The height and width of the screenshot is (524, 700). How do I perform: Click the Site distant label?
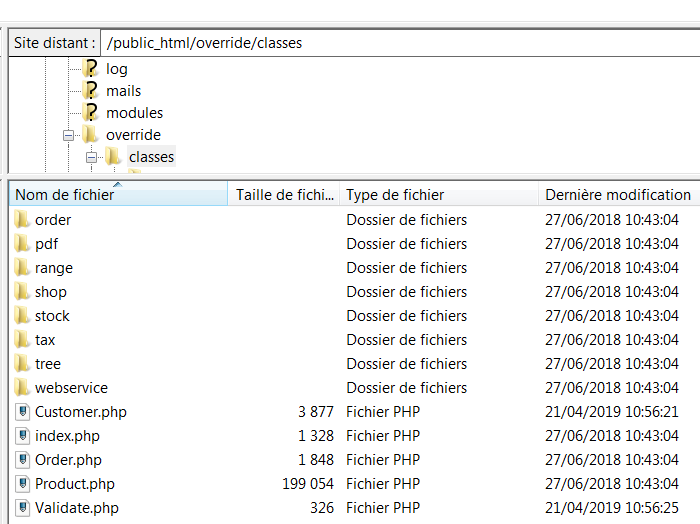click(54, 43)
